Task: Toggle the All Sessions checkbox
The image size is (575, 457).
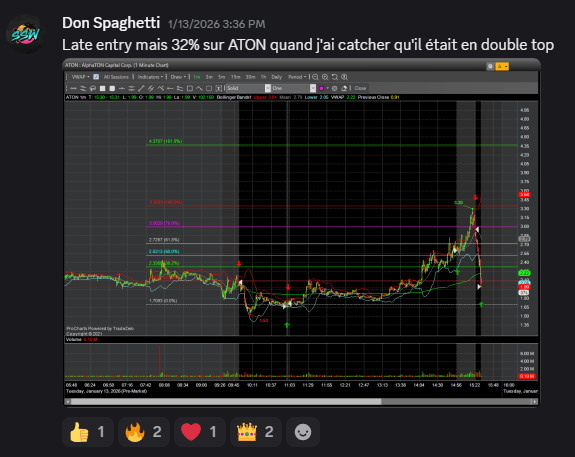Action: (96, 77)
